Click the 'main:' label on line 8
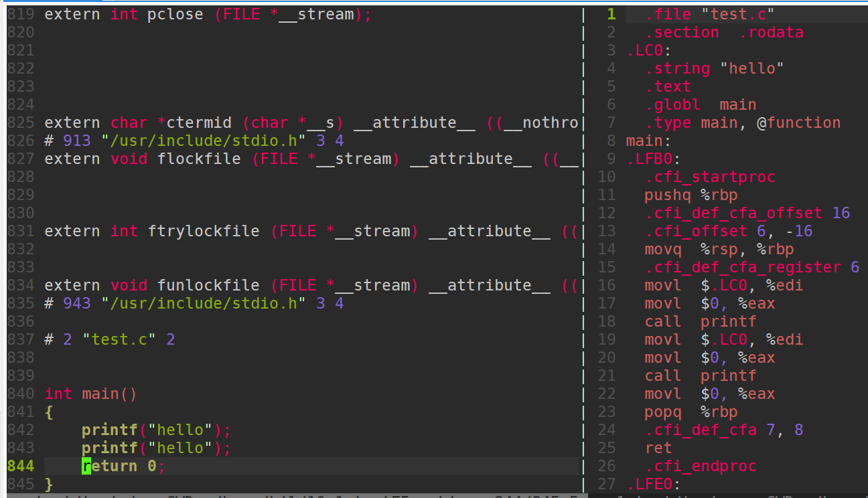 tap(649, 141)
